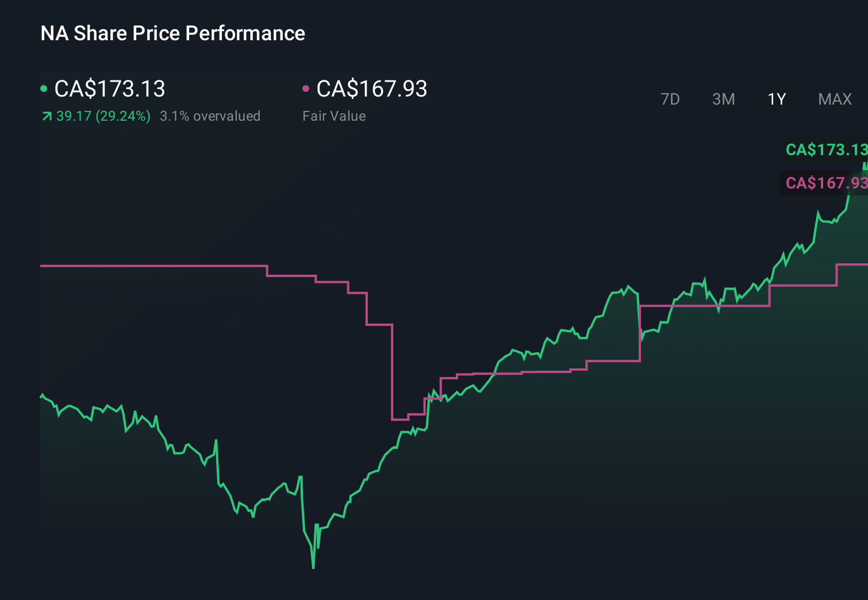The height and width of the screenshot is (600, 868).
Task: Switch to the 7D view
Action: coord(670,99)
